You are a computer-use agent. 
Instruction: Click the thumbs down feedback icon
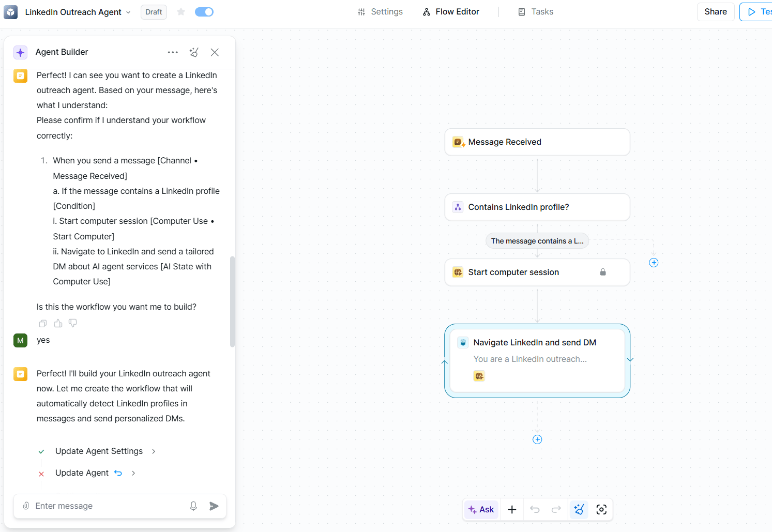73,323
